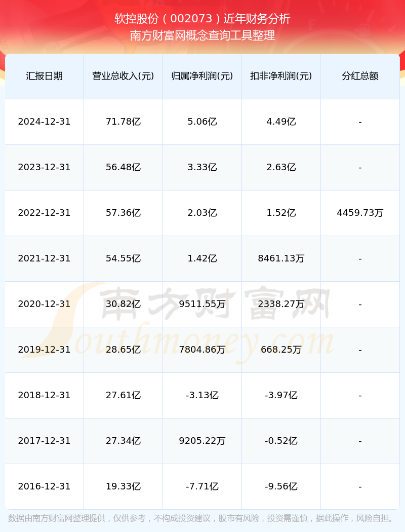Click the revenue value 28.65亿
This screenshot has width=405, height=532.
click(124, 350)
